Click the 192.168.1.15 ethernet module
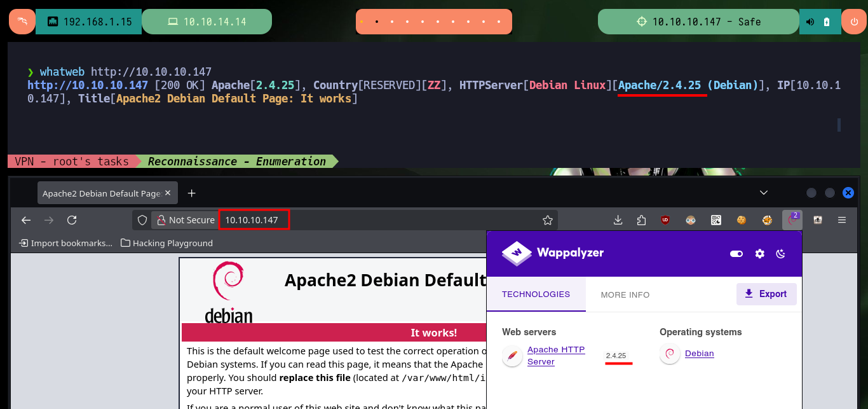 point(89,22)
